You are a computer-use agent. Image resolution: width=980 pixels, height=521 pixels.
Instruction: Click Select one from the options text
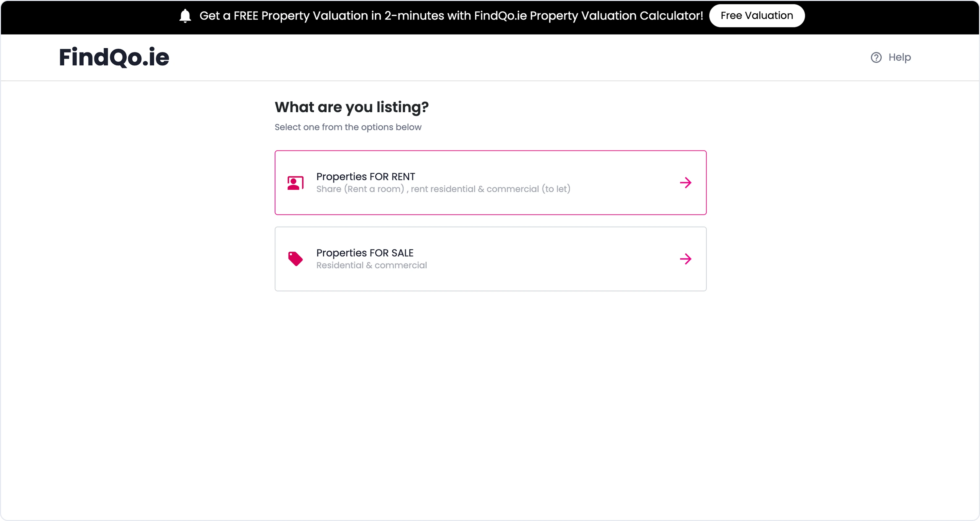(348, 127)
